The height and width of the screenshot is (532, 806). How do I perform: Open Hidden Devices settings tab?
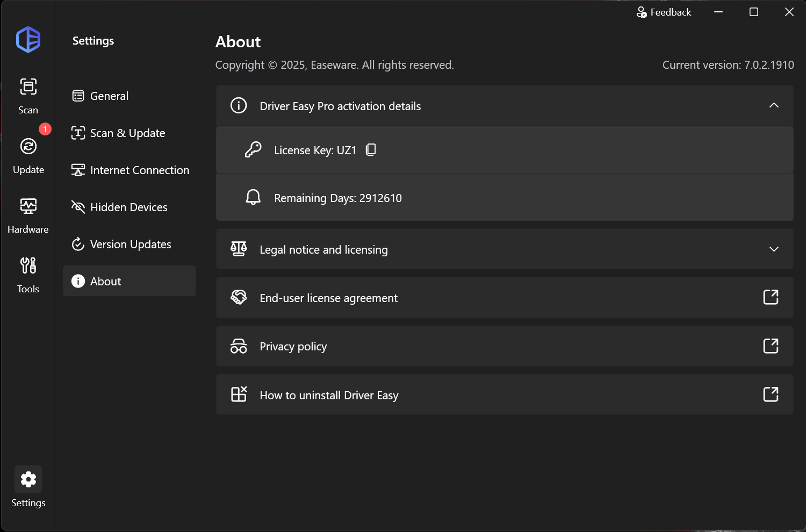[x=129, y=207]
